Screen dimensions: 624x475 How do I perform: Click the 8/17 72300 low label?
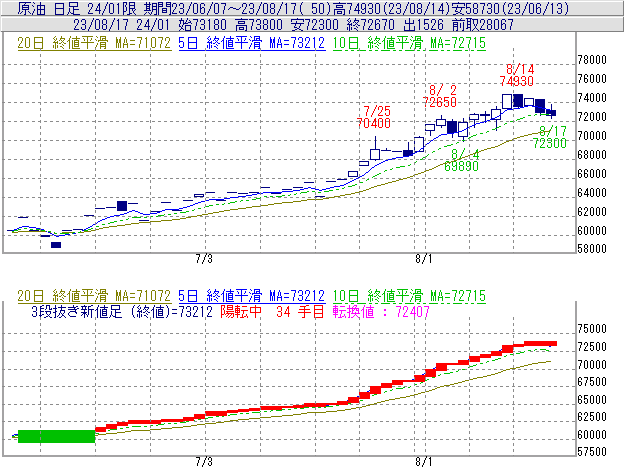coord(550,137)
